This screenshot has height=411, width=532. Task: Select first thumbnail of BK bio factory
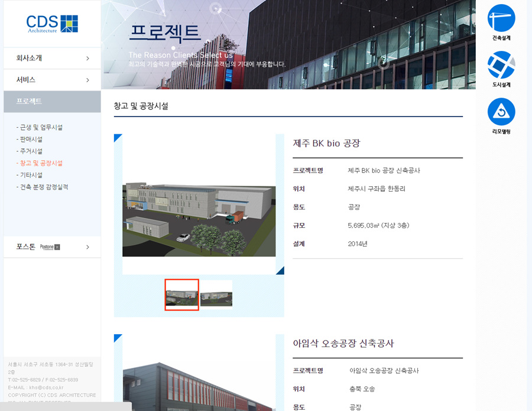coord(182,295)
